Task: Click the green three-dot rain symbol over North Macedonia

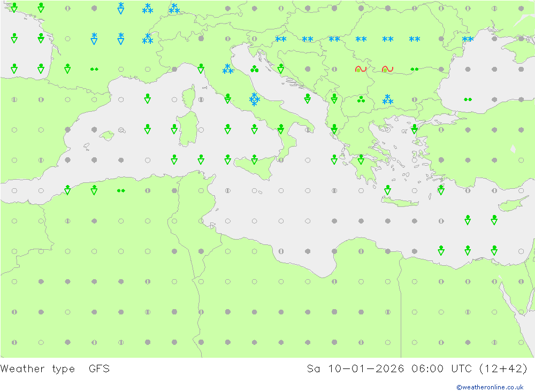Action: pos(361,99)
